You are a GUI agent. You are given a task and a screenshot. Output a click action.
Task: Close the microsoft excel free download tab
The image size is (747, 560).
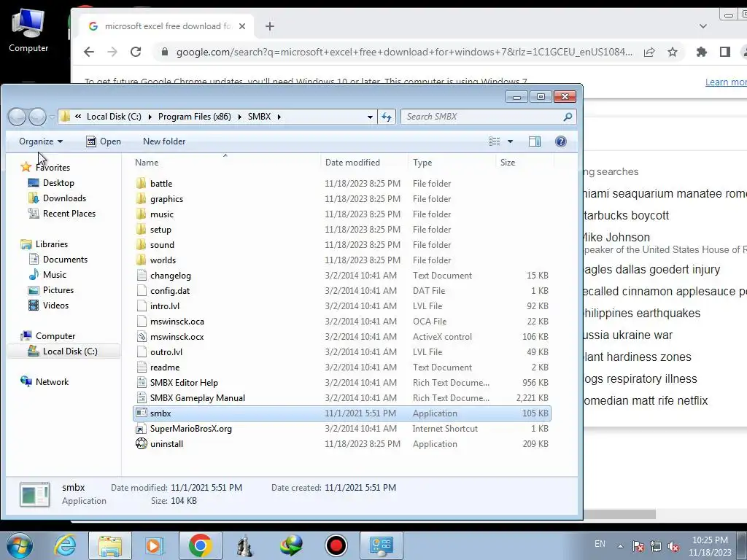[242, 26]
